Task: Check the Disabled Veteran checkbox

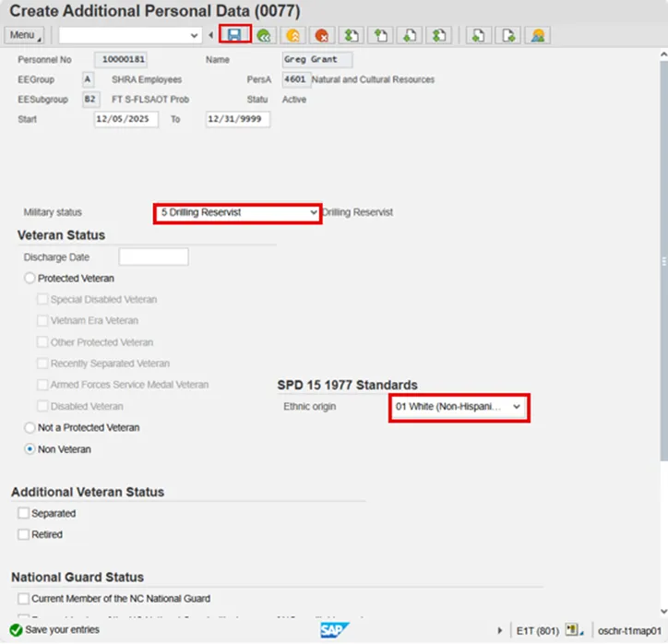Action: point(42,406)
